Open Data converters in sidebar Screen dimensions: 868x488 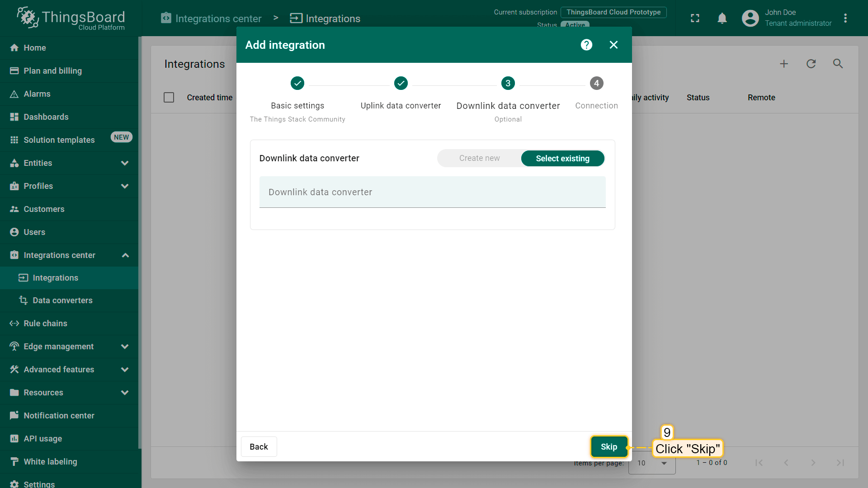coord(62,300)
